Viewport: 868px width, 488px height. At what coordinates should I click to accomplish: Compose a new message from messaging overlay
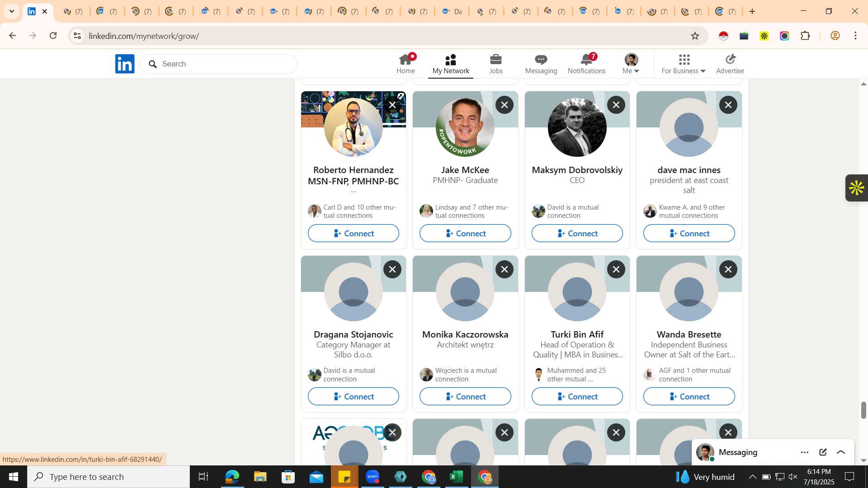coord(823,452)
